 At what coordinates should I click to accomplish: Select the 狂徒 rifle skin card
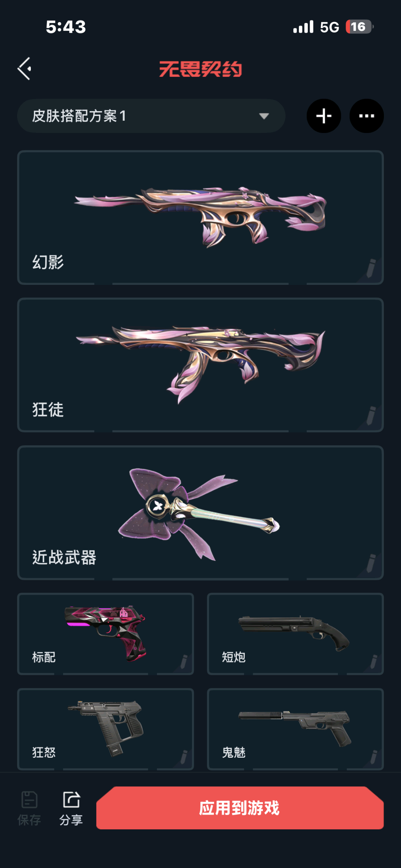200,365
